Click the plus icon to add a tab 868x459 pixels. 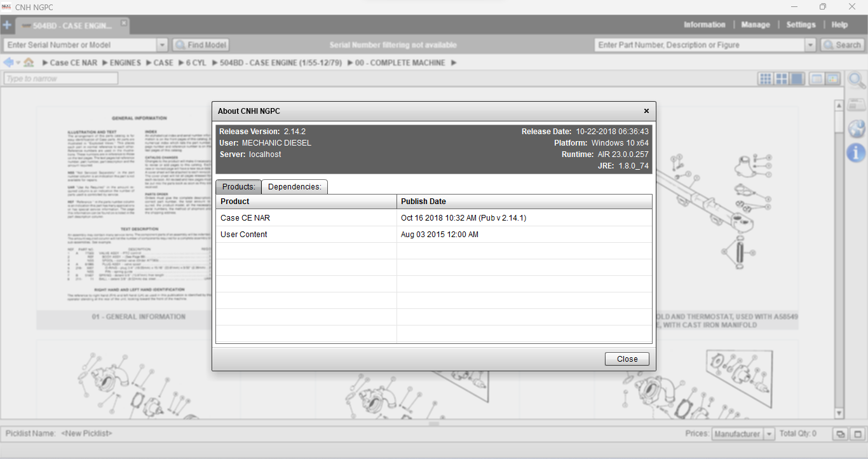[7, 25]
